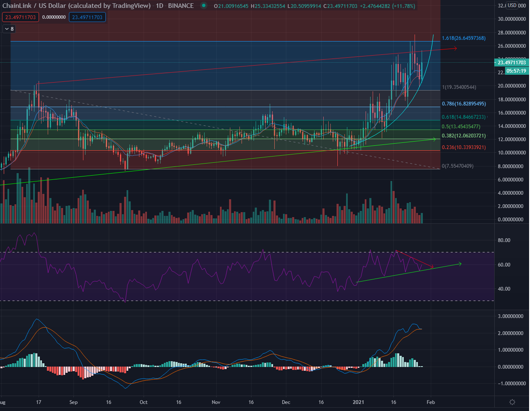Image resolution: width=532 pixels, height=411 pixels.
Task: Click the 05:57:19 bar countdown timer
Action: click(x=516, y=71)
